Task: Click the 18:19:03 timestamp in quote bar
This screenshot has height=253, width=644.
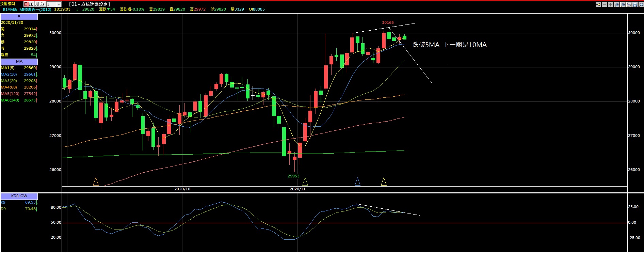Action: [62, 9]
